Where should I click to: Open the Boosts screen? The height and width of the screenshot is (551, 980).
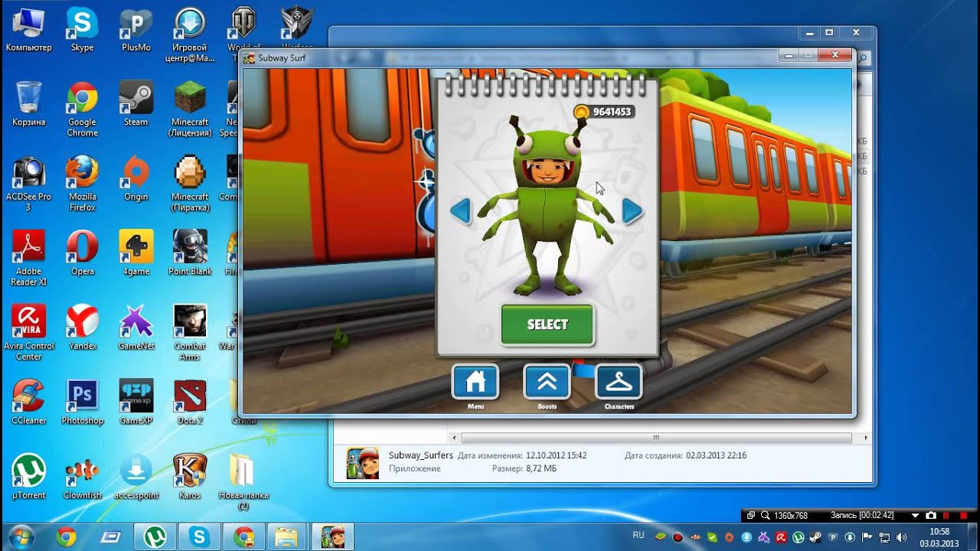coord(547,382)
